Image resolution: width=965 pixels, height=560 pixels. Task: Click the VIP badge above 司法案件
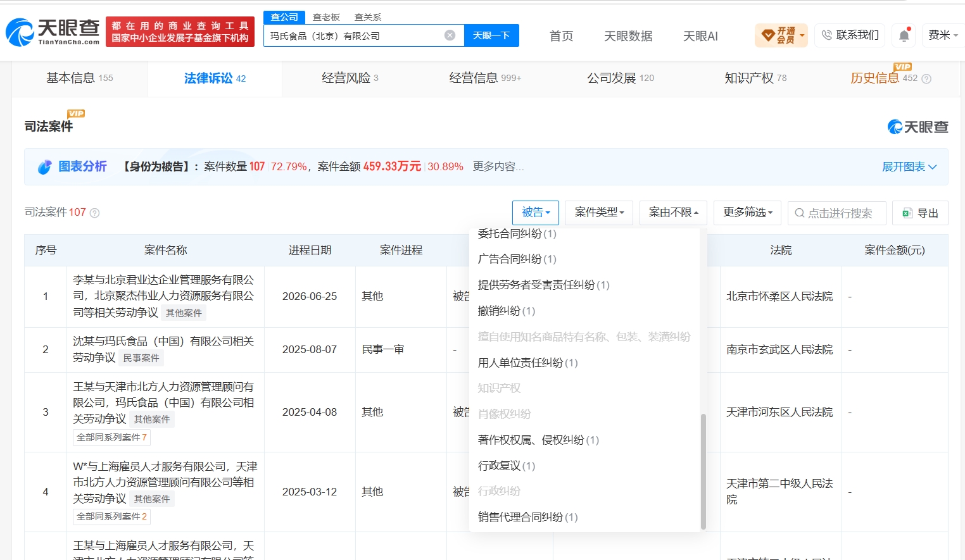(76, 113)
